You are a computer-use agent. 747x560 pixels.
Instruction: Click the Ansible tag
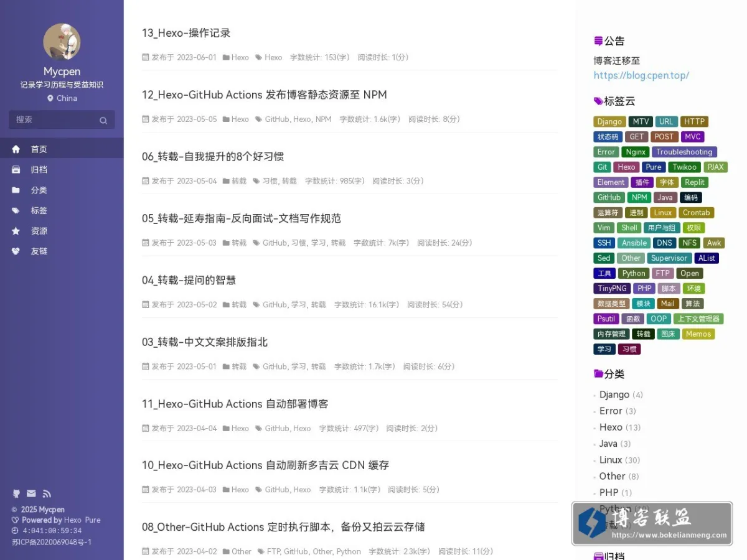click(634, 243)
